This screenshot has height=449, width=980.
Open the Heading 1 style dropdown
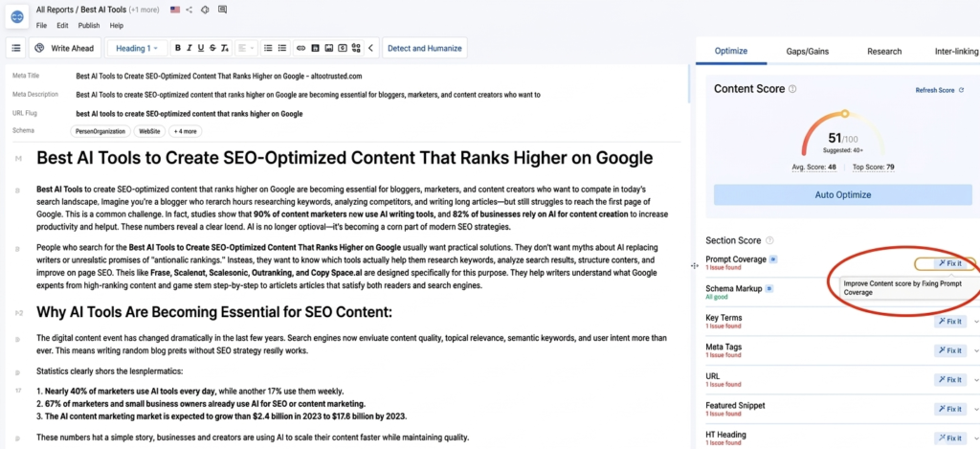137,48
